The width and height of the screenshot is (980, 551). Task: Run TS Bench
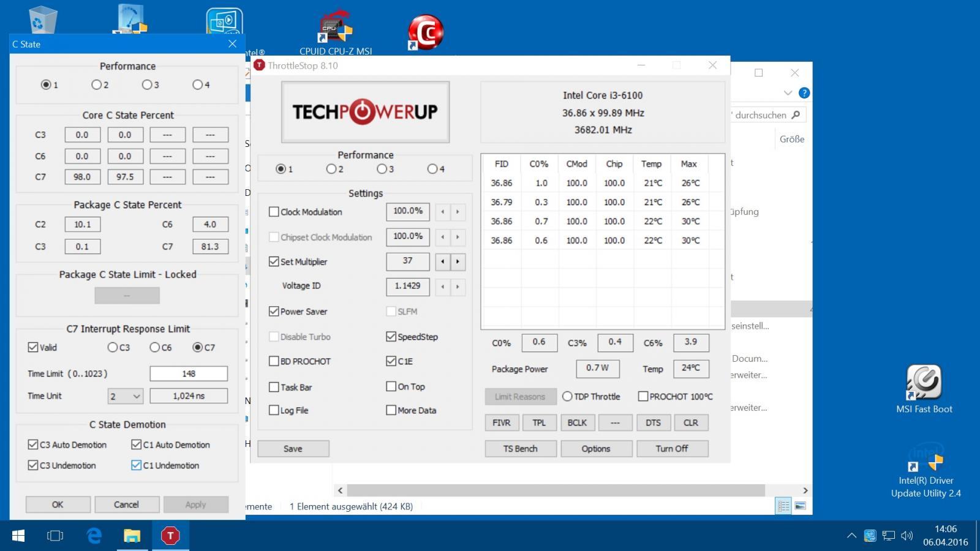521,449
